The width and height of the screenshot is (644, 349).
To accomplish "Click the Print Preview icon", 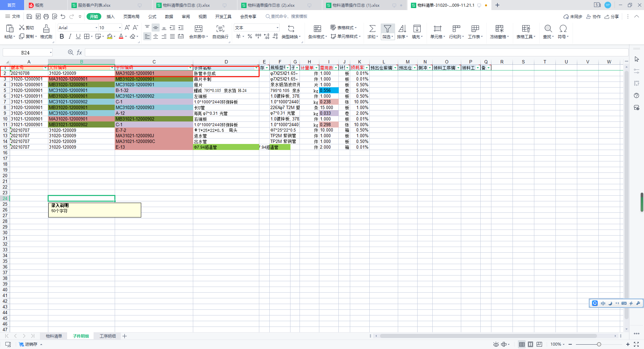I will [x=54, y=16].
